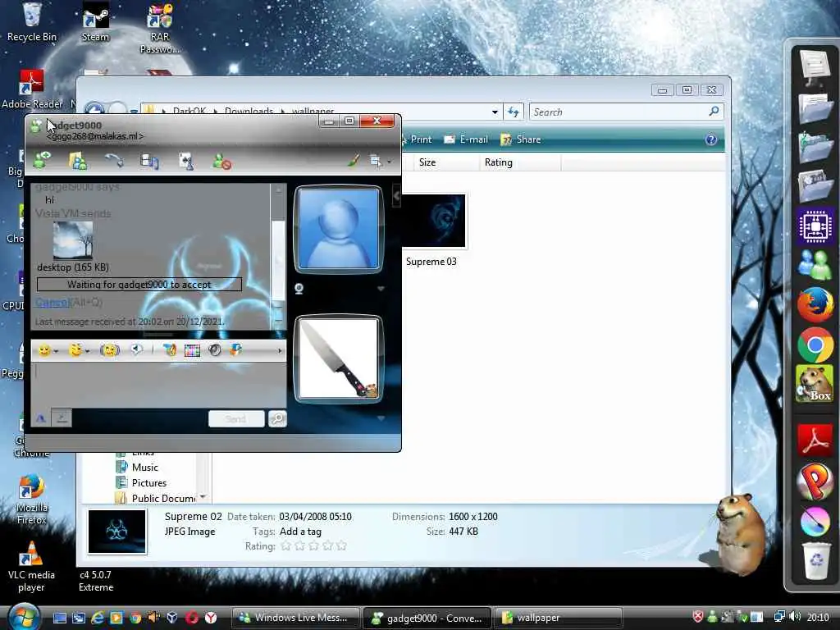840x630 pixels.
Task: Open the show menu icon in conversation toolbar
Action: [377, 161]
